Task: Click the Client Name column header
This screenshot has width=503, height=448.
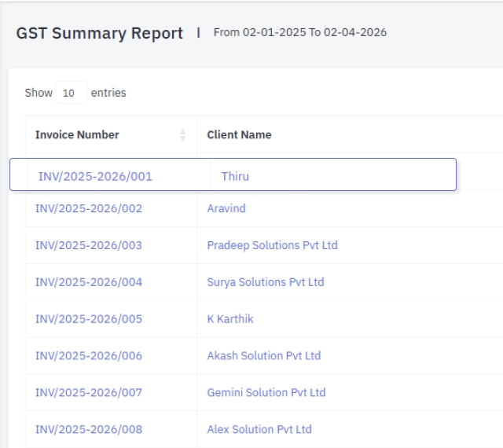Action: tap(239, 135)
